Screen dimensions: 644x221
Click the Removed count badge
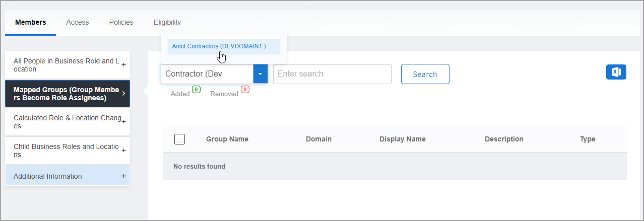click(245, 90)
